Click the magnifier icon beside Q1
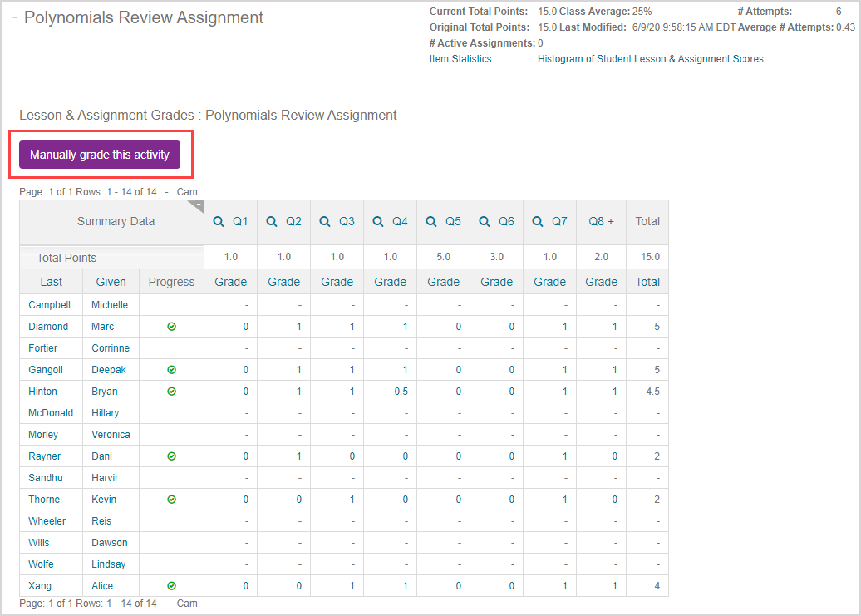 click(219, 222)
